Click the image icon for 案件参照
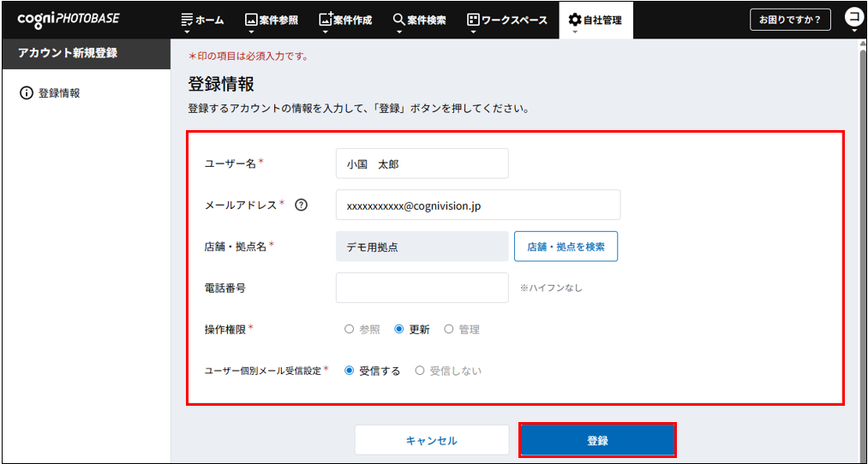Image resolution: width=868 pixels, height=464 pixels. click(x=251, y=20)
